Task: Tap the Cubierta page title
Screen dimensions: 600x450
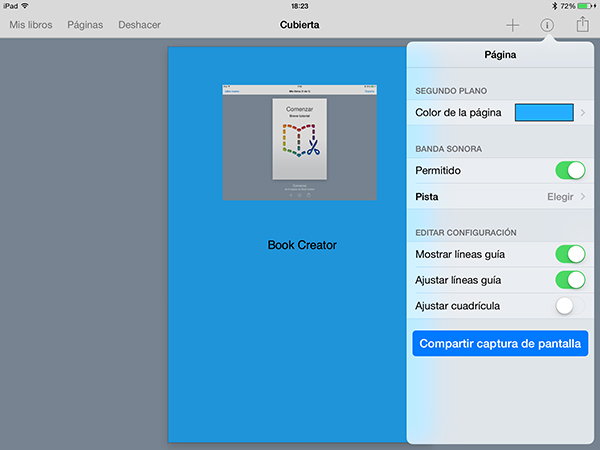Action: point(299,25)
